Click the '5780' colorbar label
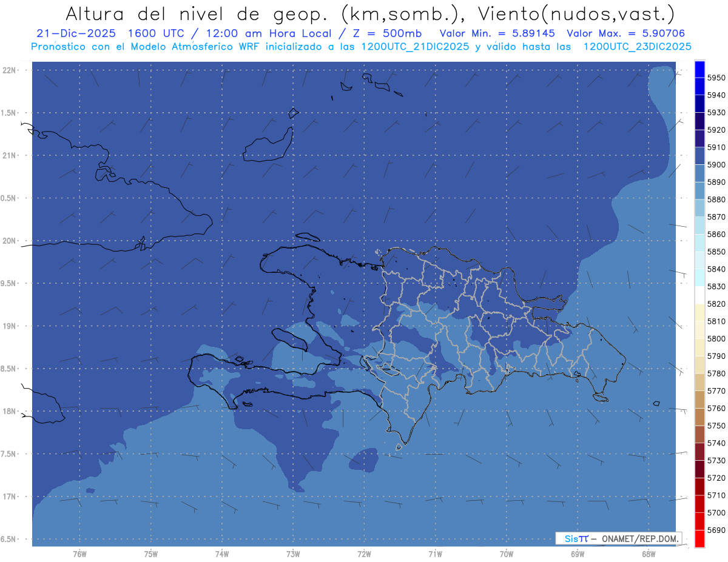Screen dimensions: 728x562 point(716,373)
